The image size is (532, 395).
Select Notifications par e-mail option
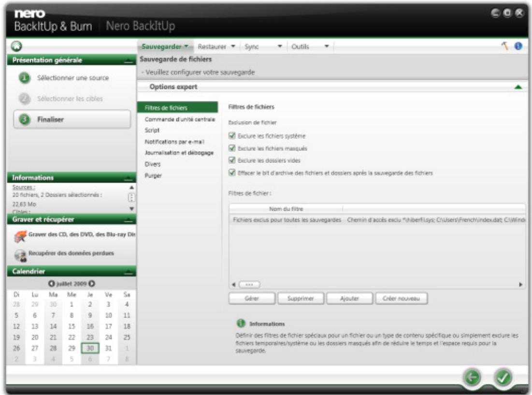(x=174, y=142)
